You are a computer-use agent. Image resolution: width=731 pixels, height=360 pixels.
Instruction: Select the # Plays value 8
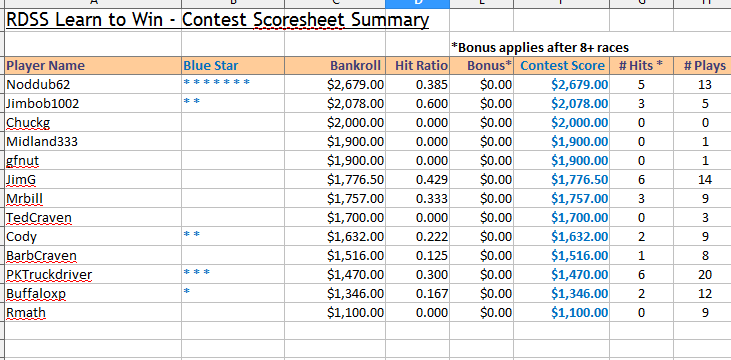(x=703, y=256)
